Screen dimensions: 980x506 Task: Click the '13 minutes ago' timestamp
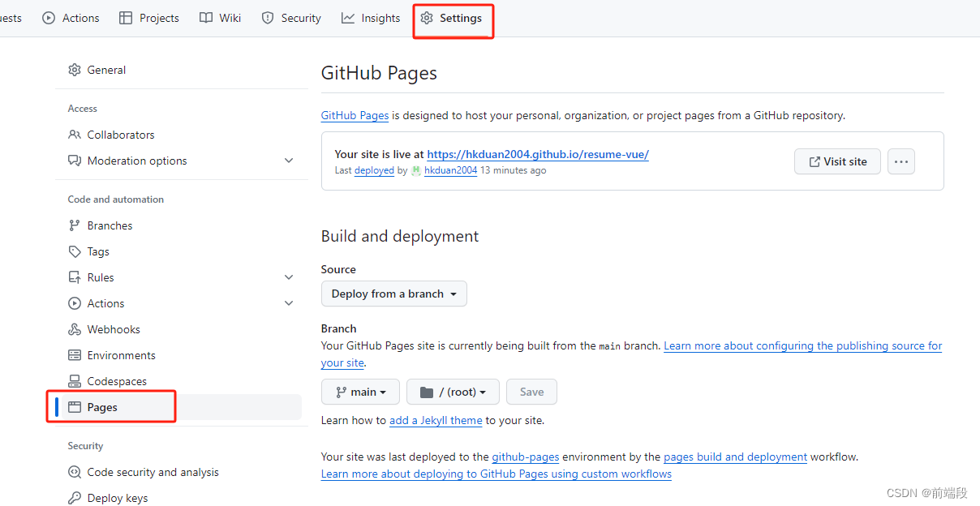[x=514, y=170]
